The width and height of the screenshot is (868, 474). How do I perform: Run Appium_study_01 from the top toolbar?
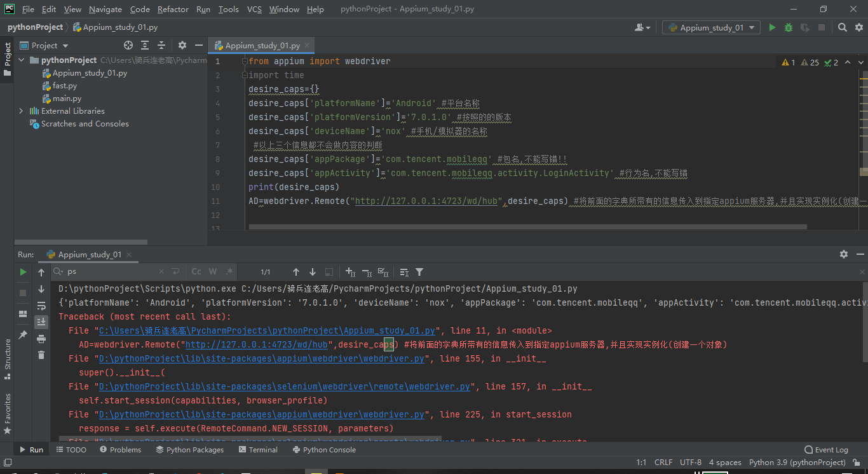point(772,27)
